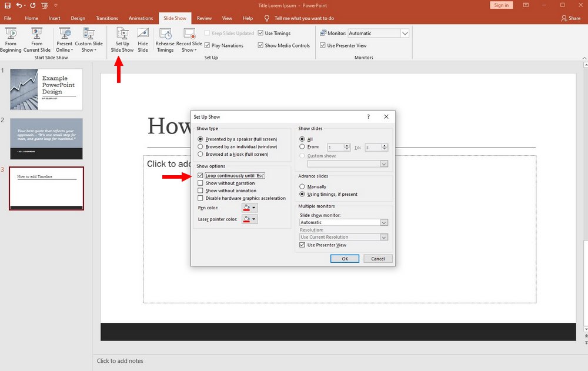588x371 pixels.
Task: Open Record Slide Show
Action: coord(189,40)
